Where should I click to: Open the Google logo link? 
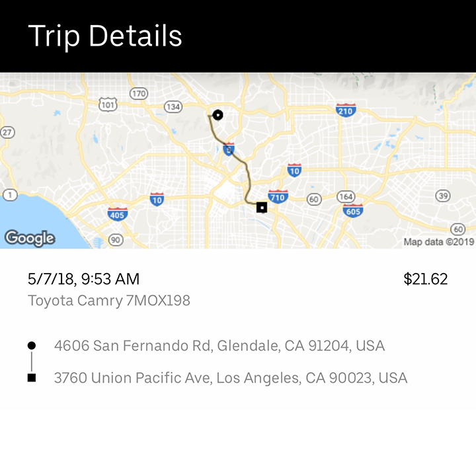click(30, 238)
